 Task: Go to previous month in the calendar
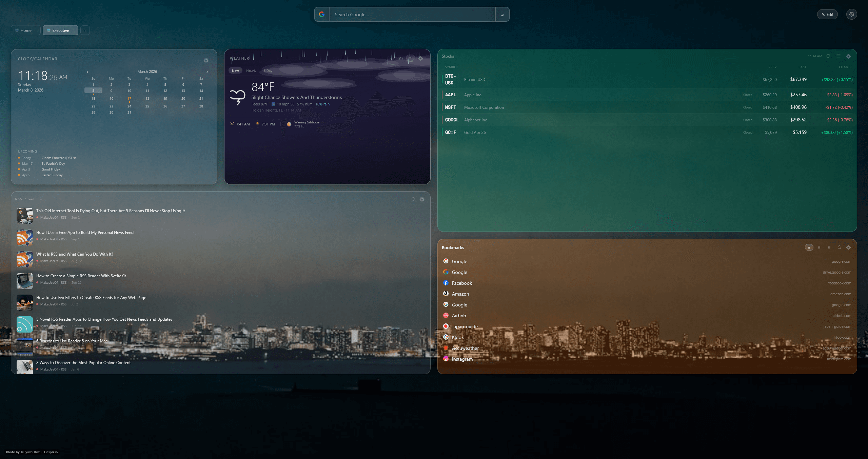(87, 72)
